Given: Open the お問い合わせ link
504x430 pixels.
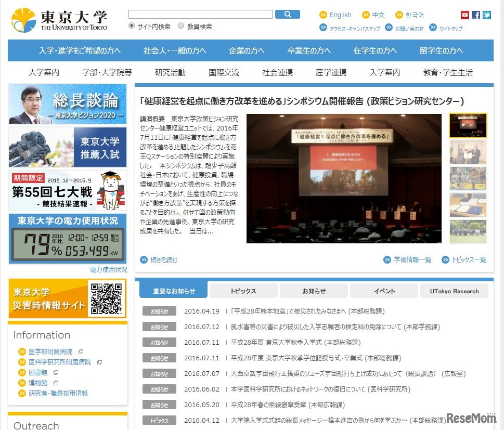Looking at the screenshot, I should [x=409, y=29].
